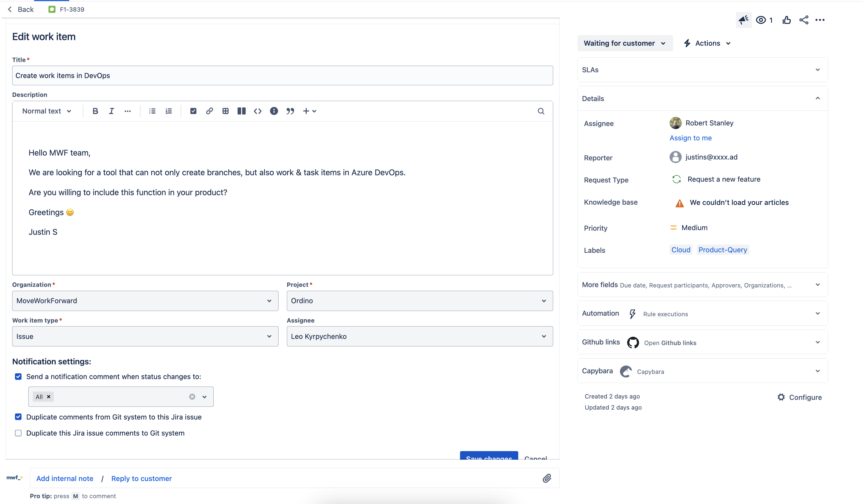The height and width of the screenshot is (504, 863).
Task: Expand the More fields section
Action: tap(818, 285)
